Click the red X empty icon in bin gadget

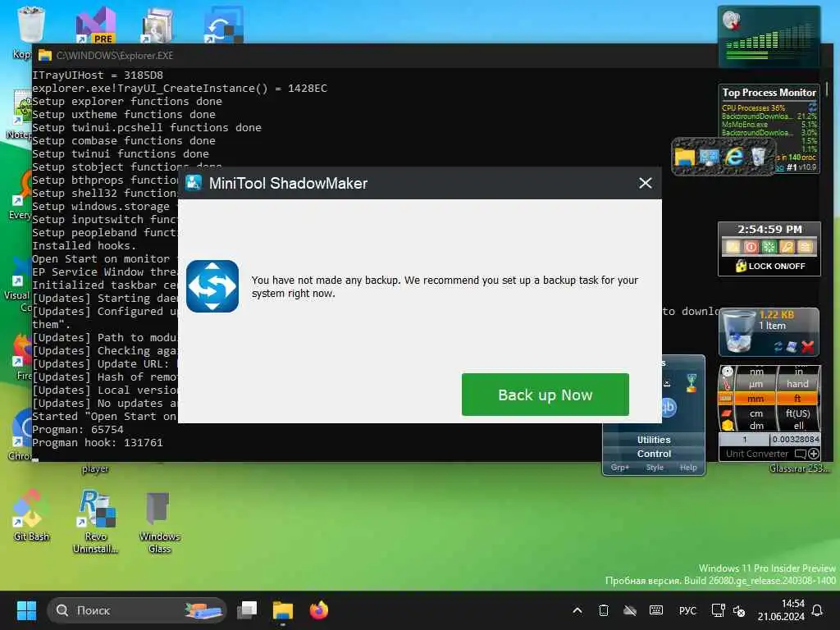point(808,347)
